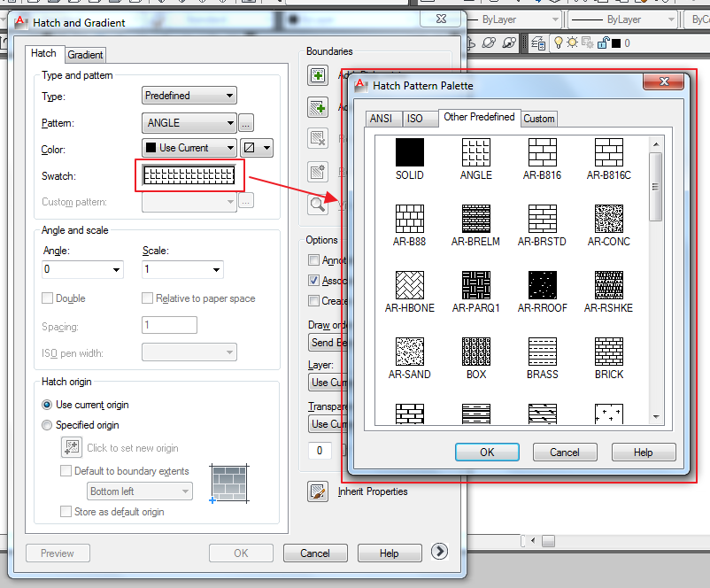Select the Add: Pick points tool
The image size is (710, 588).
[318, 75]
